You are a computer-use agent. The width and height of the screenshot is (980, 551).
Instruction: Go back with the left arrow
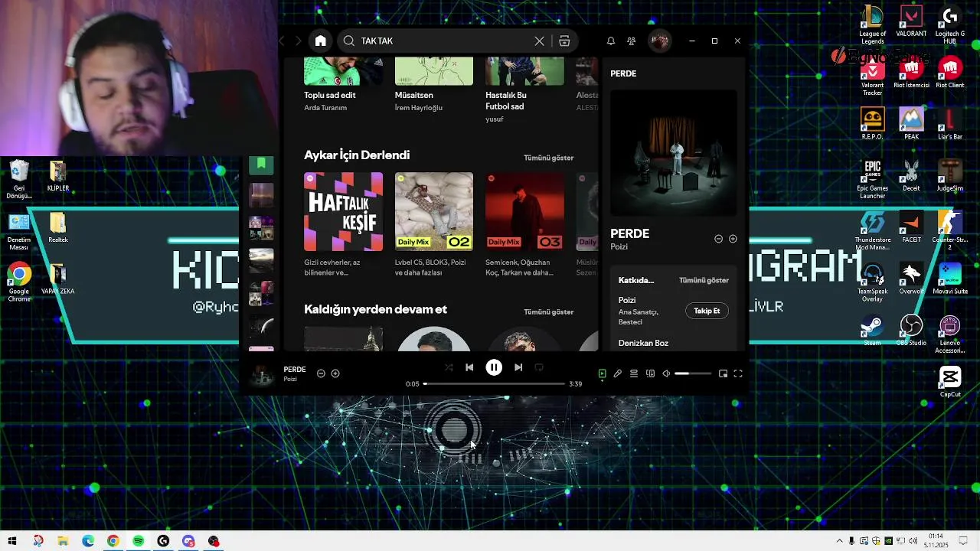pos(283,41)
